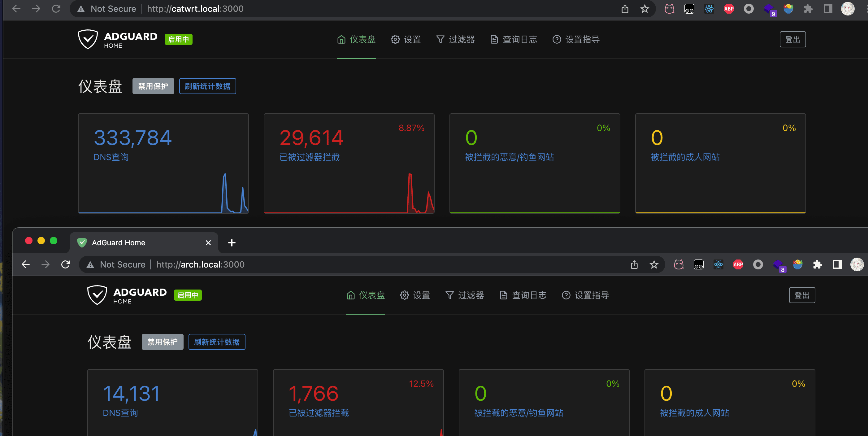Viewport: 868px width, 436px height.
Task: Open the Extensions puzzle menu in arch.local window
Action: click(818, 264)
